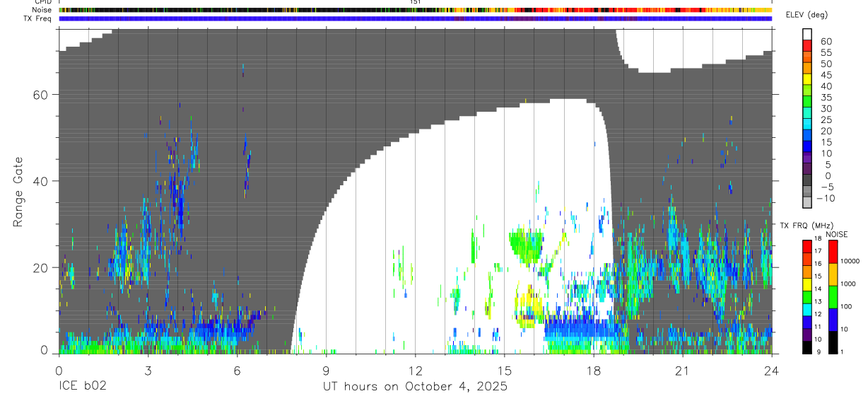Screen dimensions: 868x401
Task: Click the UT hours on October 4, 2025 label
Action: pos(415,387)
